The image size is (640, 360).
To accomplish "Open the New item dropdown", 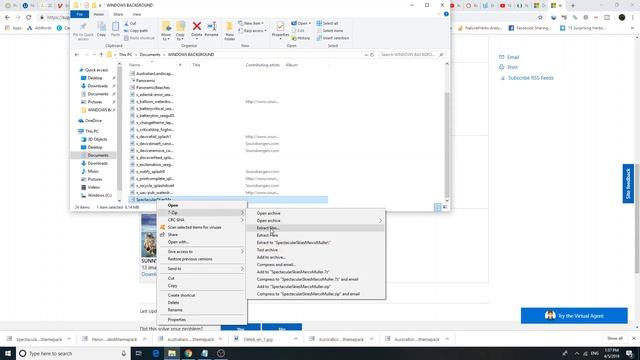I will tap(251, 23).
